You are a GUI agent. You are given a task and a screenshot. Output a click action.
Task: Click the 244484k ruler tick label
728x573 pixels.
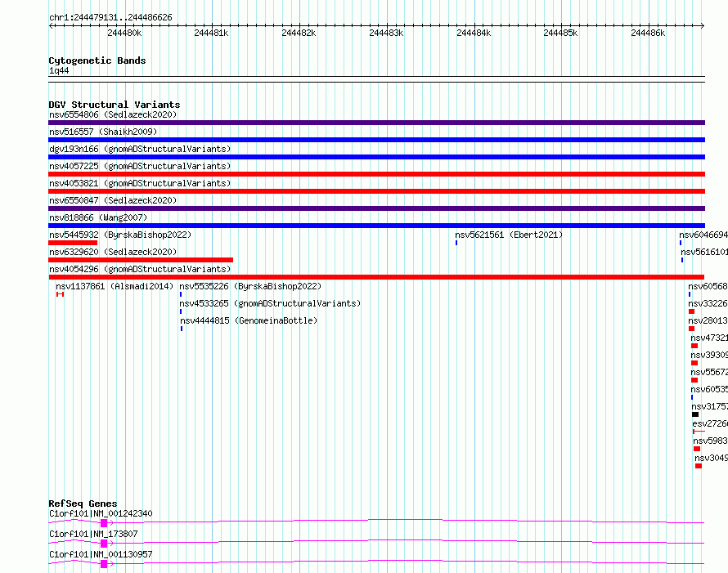point(474,33)
